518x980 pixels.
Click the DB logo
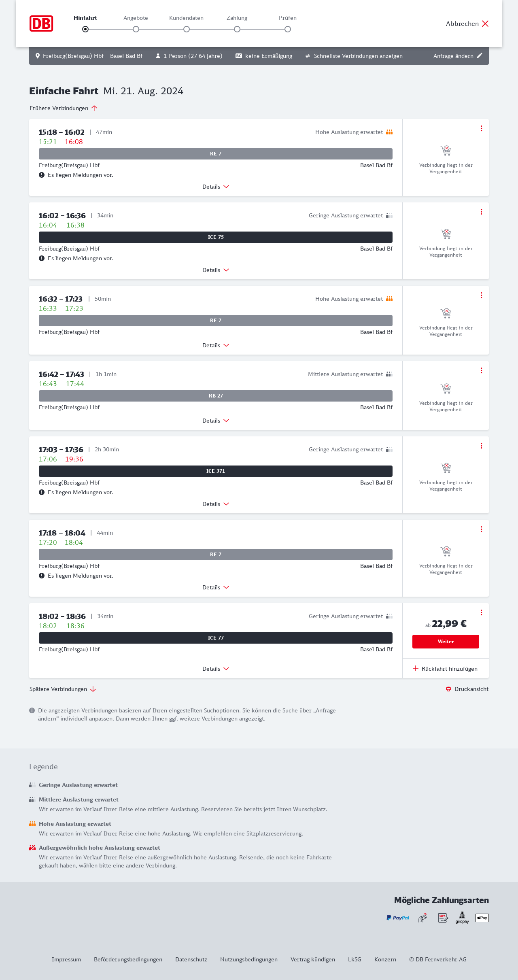click(x=41, y=23)
